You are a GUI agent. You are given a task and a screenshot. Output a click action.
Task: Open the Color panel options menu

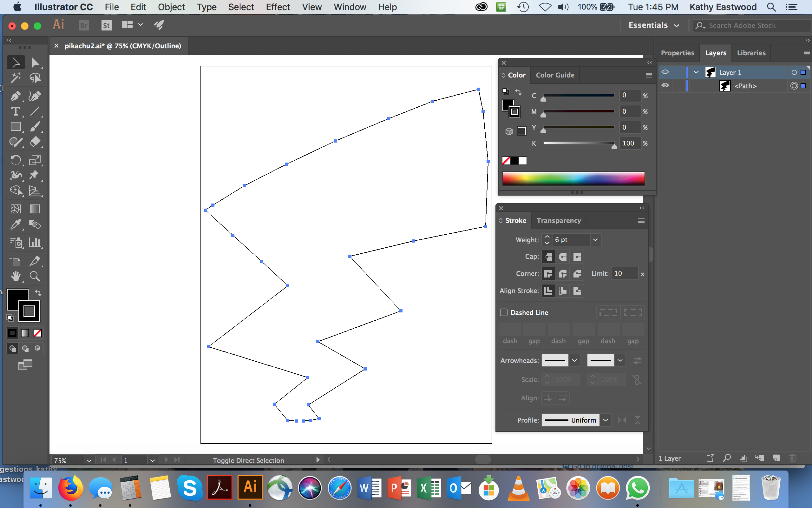649,75
